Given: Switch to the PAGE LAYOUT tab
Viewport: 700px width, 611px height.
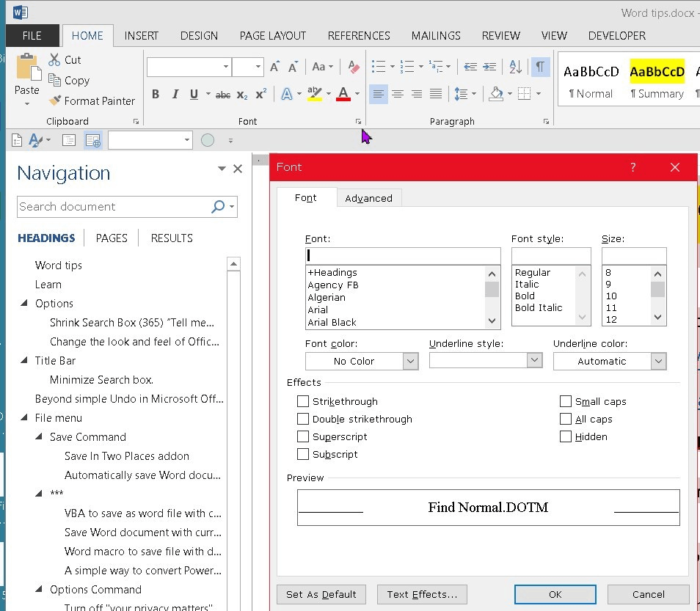Looking at the screenshot, I should pos(273,36).
